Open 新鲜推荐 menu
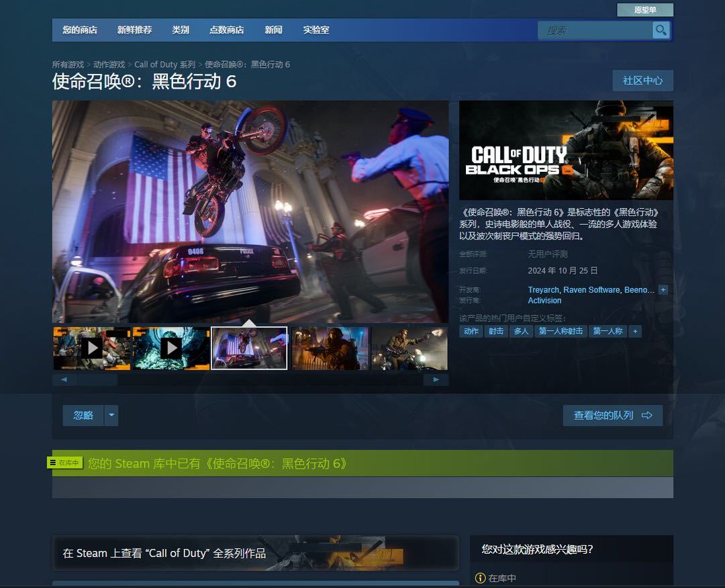Image resolution: width=725 pixels, height=588 pixels. [x=134, y=30]
